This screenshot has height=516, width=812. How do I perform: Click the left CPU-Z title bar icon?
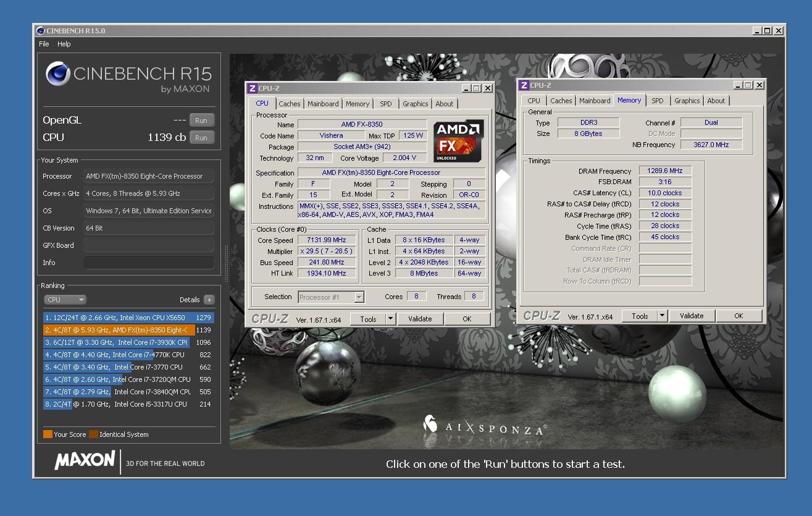tap(253, 88)
